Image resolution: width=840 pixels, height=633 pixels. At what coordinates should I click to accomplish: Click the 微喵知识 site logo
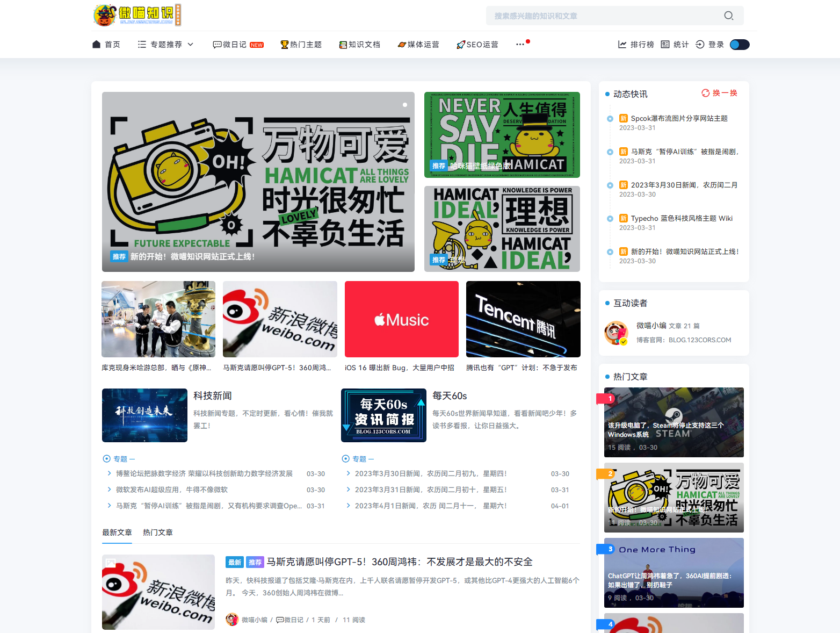[x=137, y=15]
